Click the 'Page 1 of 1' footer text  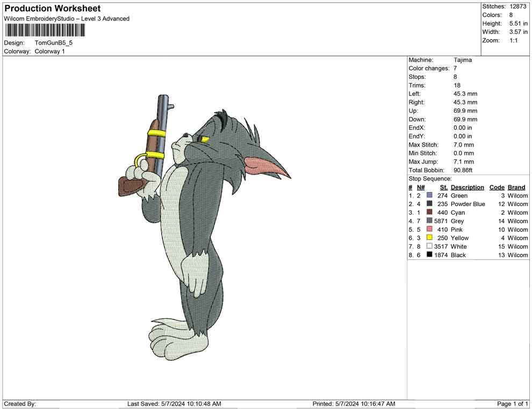coord(512,404)
